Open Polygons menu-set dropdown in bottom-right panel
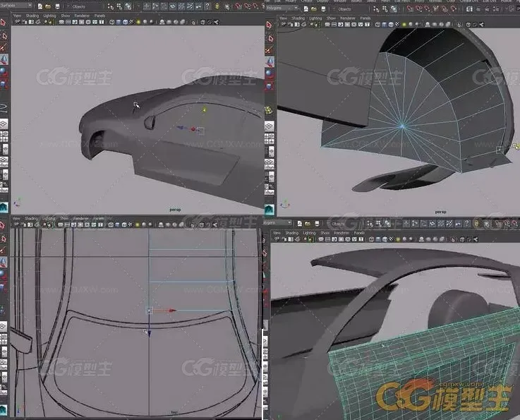This screenshot has width=520, height=420. point(278,222)
